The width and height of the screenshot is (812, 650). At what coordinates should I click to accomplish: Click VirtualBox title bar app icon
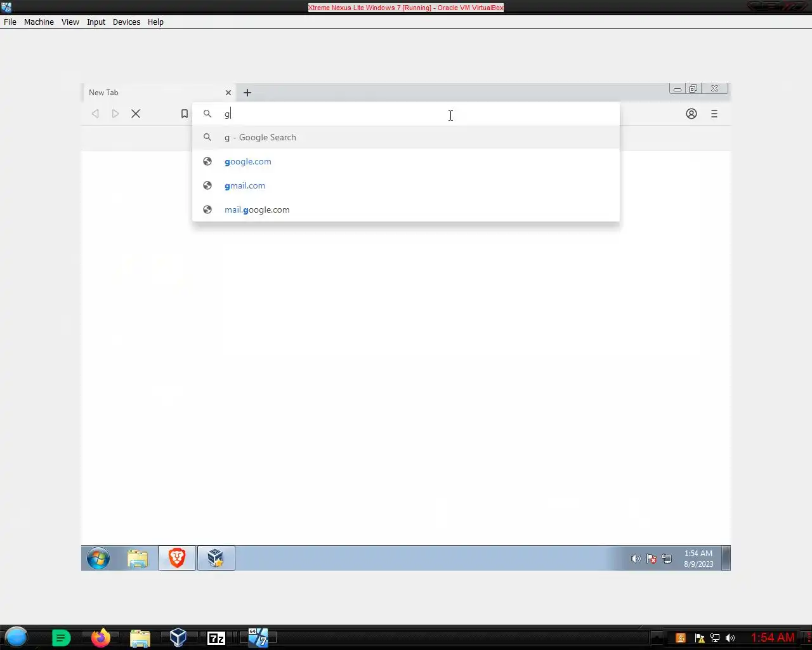pos(6,8)
